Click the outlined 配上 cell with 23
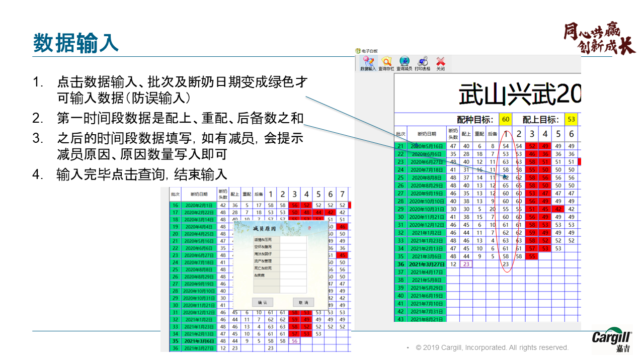The height and width of the screenshot is (362, 644). tap(466, 264)
